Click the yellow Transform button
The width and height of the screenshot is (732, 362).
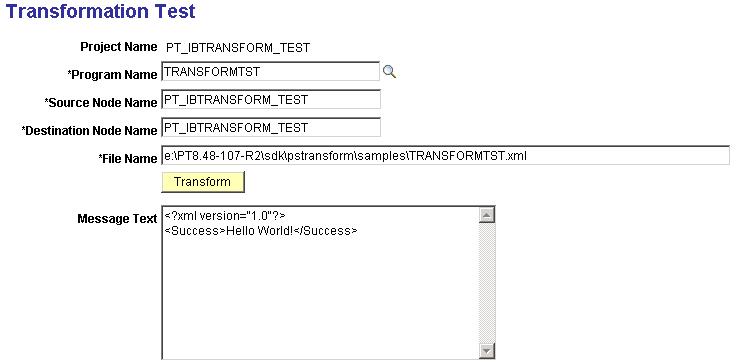click(x=203, y=182)
